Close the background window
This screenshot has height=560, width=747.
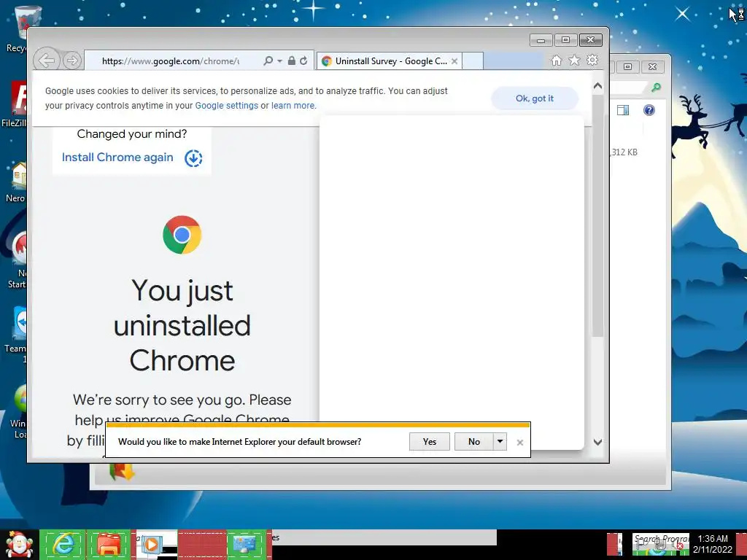coord(653,66)
